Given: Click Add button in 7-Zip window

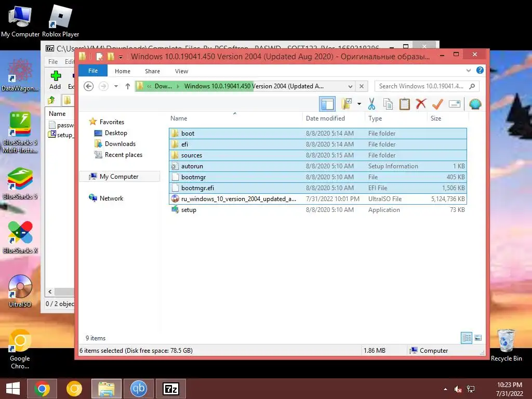Looking at the screenshot, I should click(x=55, y=80).
